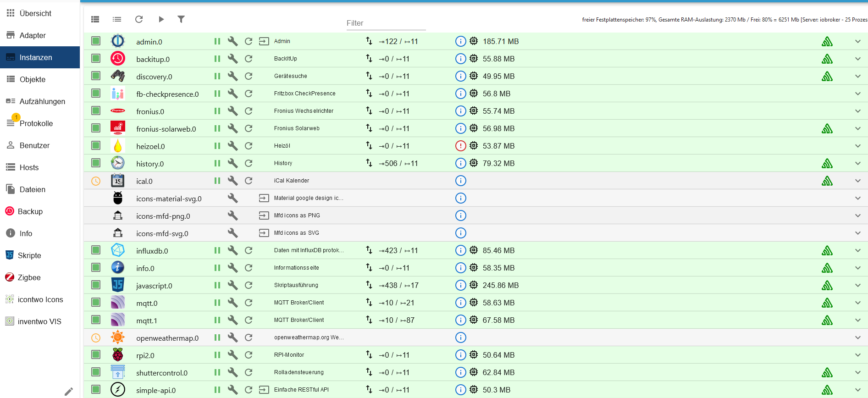
Task: Expand the admin.0 row details
Action: tap(858, 41)
